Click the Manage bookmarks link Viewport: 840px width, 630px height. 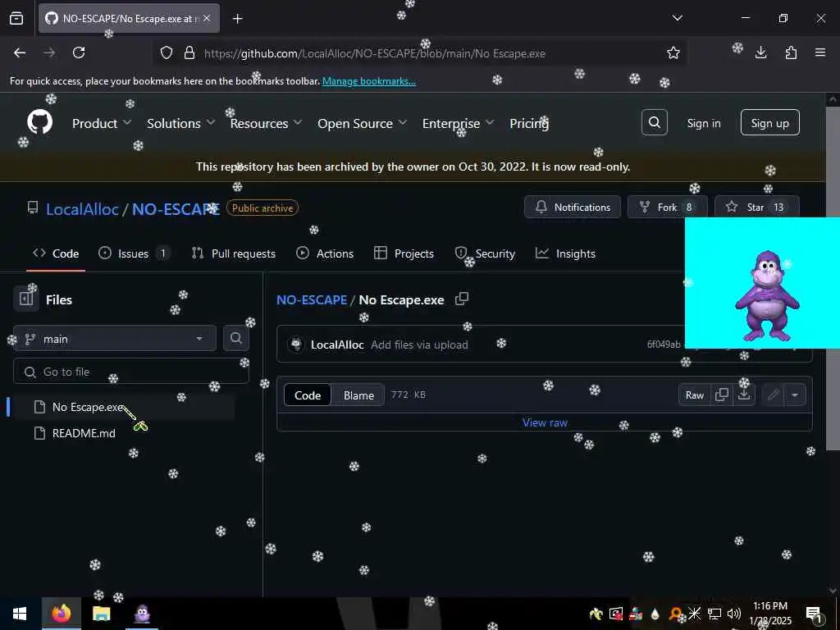point(368,81)
